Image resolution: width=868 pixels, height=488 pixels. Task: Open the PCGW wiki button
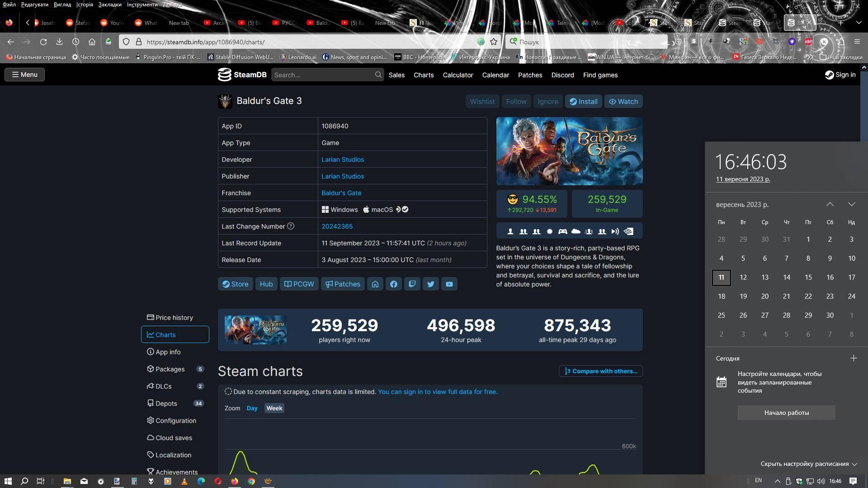tap(299, 284)
